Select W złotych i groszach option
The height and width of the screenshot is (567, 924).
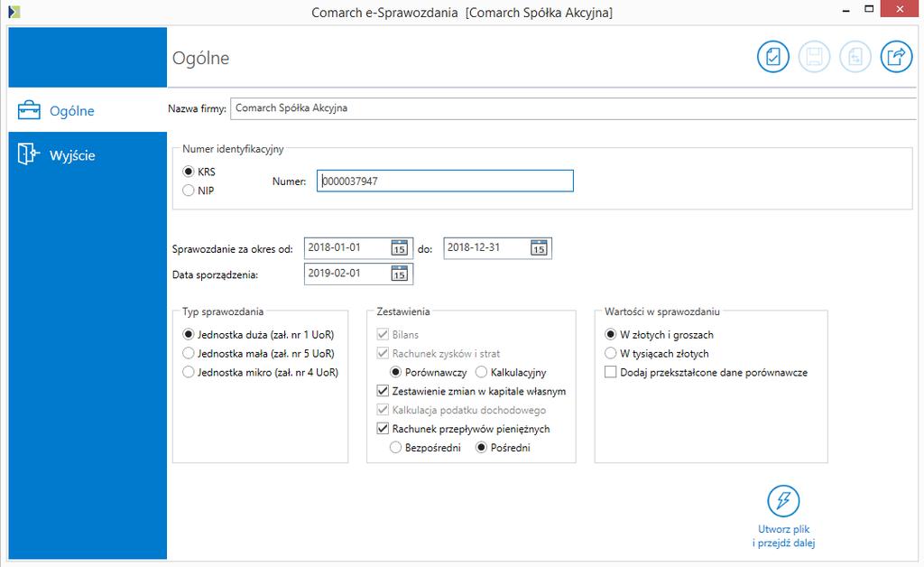pyautogui.click(x=611, y=334)
